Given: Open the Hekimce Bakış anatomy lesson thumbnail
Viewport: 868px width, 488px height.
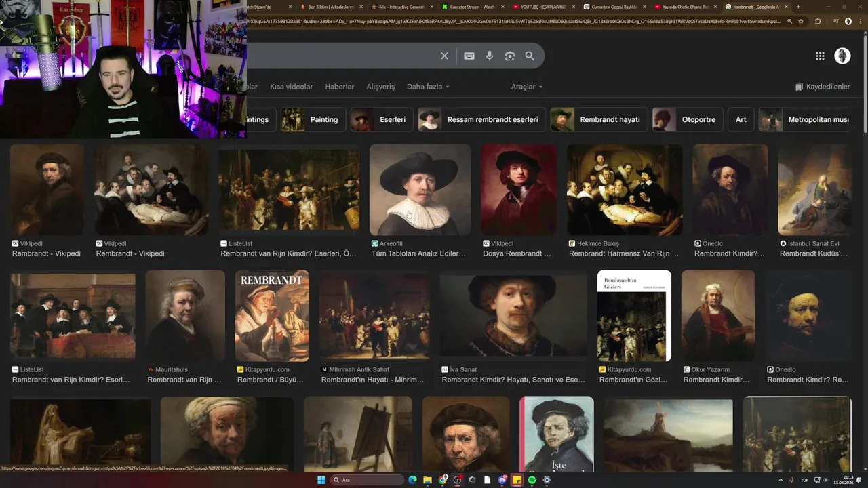Looking at the screenshot, I should click(625, 189).
